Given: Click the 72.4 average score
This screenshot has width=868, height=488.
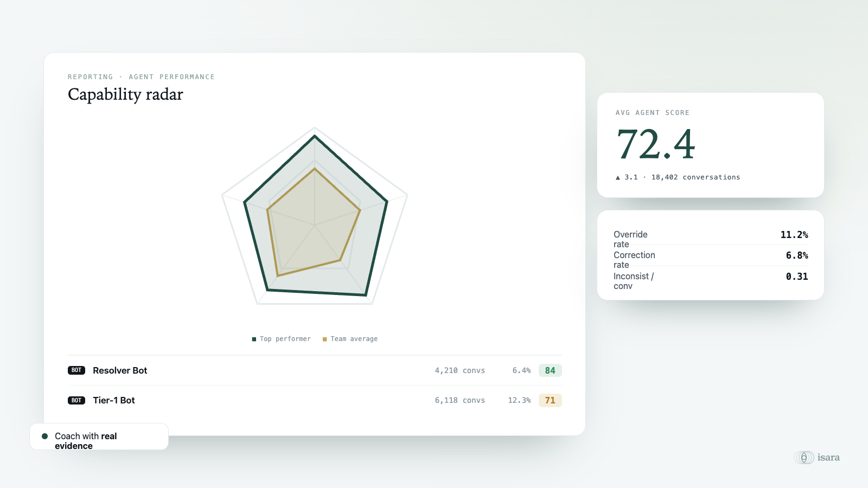Looking at the screenshot, I should (x=656, y=144).
